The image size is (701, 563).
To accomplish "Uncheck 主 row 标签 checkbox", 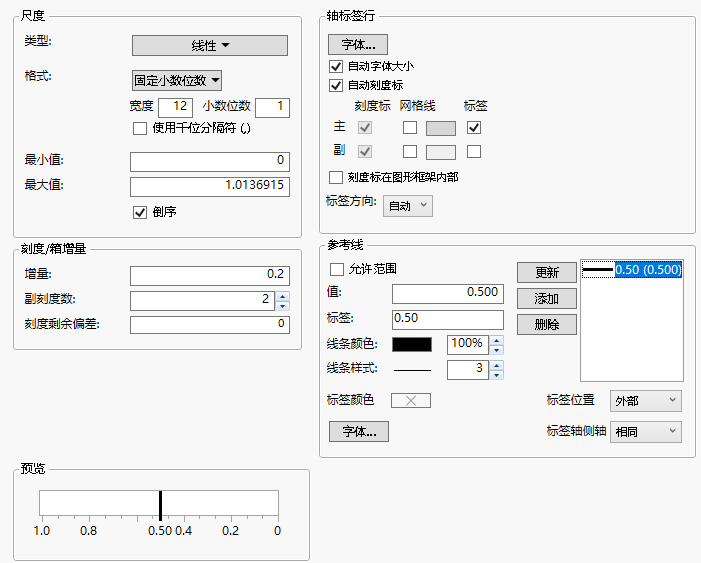I will 474,127.
